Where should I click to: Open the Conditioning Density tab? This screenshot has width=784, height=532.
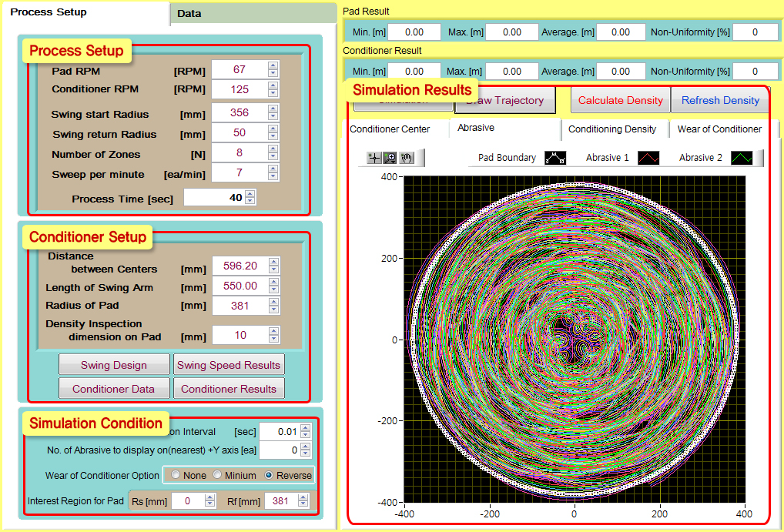[615, 129]
